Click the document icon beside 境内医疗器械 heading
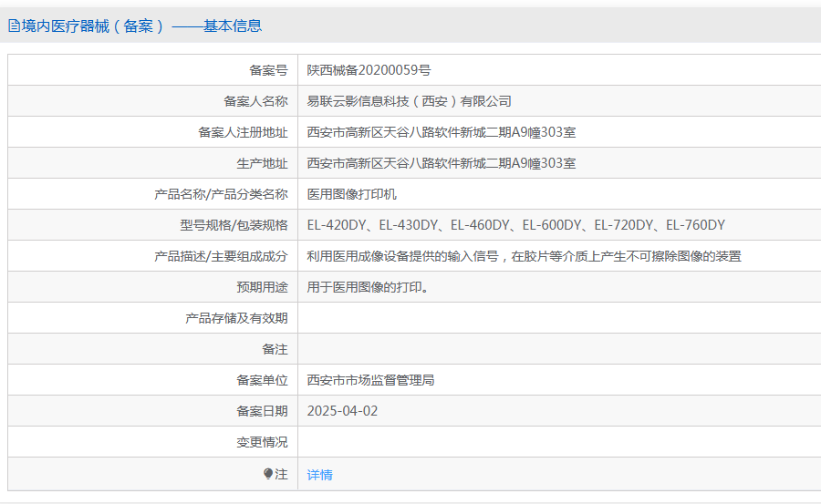 14,26
